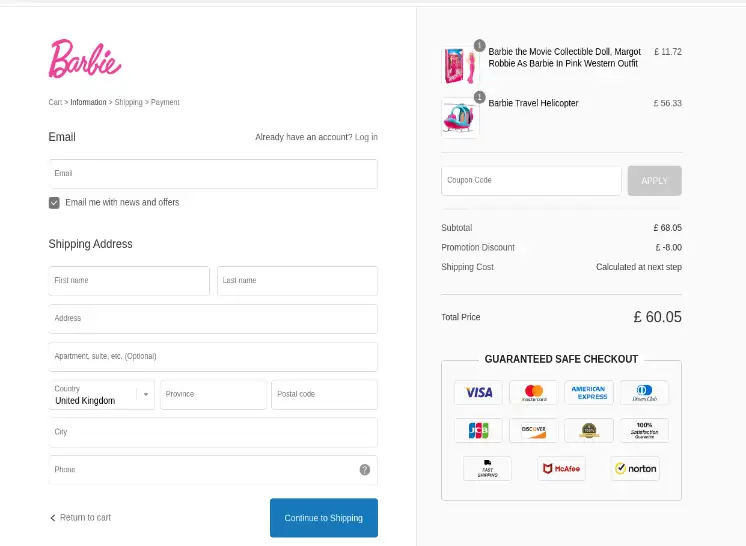The image size is (746, 546).
Task: Focus the Postal code field
Action: tap(324, 394)
